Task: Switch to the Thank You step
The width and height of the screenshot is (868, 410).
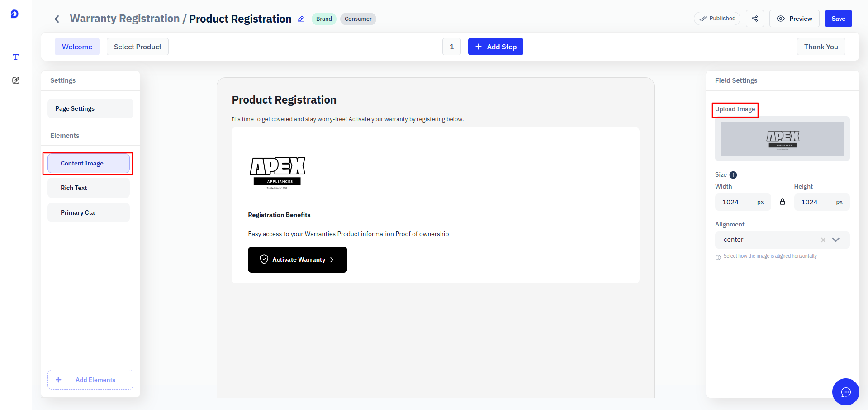Action: pos(821,47)
